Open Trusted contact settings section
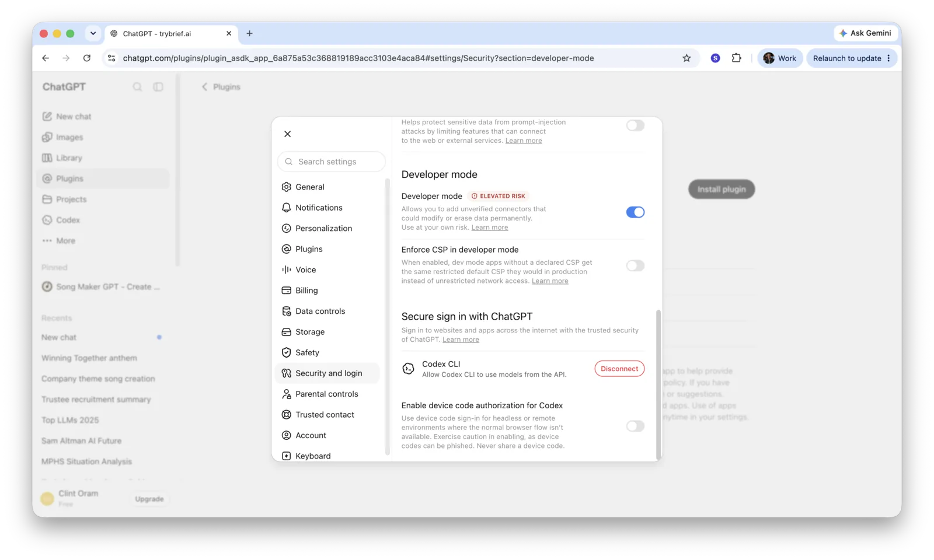Screen dimensions: 934x560 [327, 415]
